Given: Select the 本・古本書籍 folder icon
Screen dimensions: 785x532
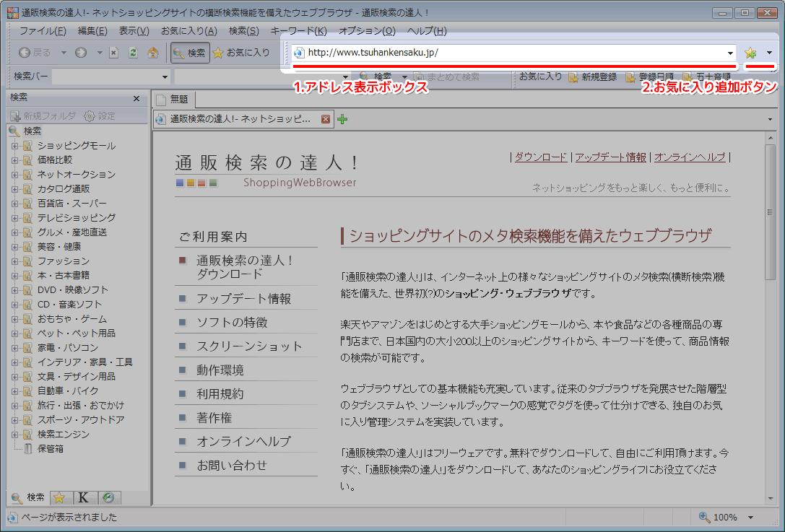Looking at the screenshot, I should [x=27, y=276].
